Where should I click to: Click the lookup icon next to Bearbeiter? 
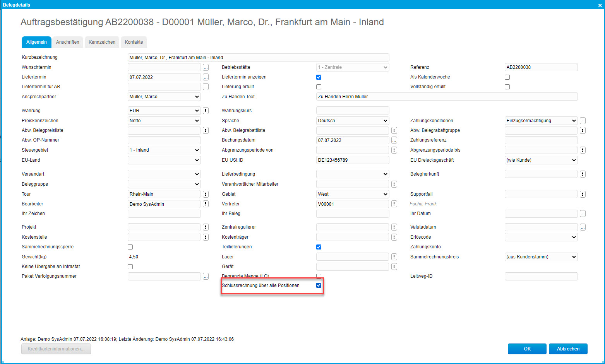coord(206,204)
